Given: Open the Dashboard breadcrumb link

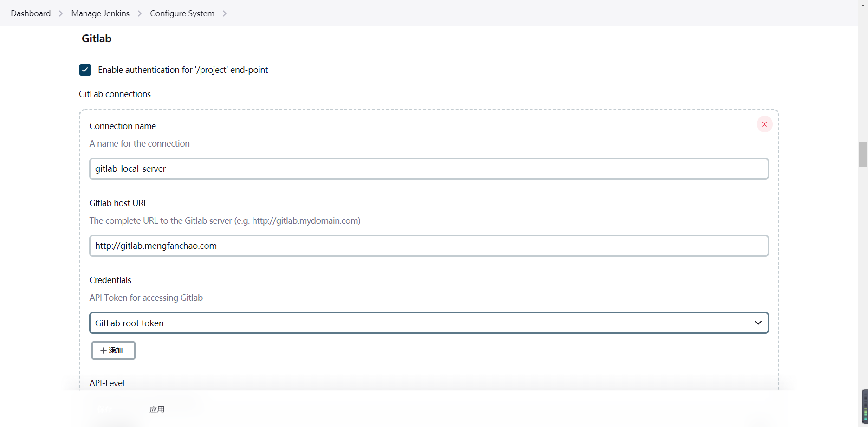Looking at the screenshot, I should pyautogui.click(x=31, y=13).
